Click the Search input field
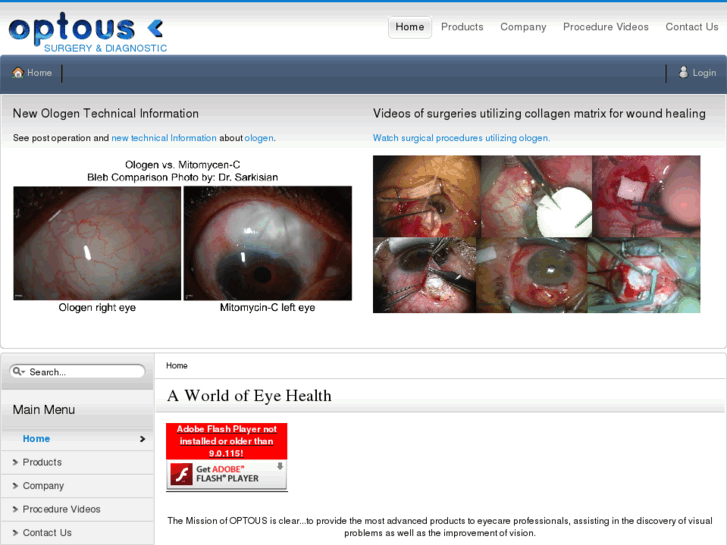 click(x=77, y=372)
